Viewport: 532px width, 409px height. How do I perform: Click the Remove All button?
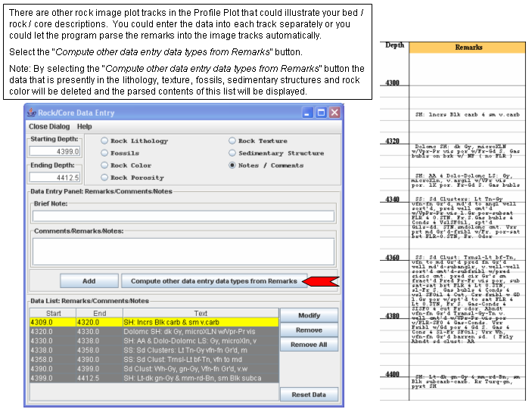(x=309, y=344)
